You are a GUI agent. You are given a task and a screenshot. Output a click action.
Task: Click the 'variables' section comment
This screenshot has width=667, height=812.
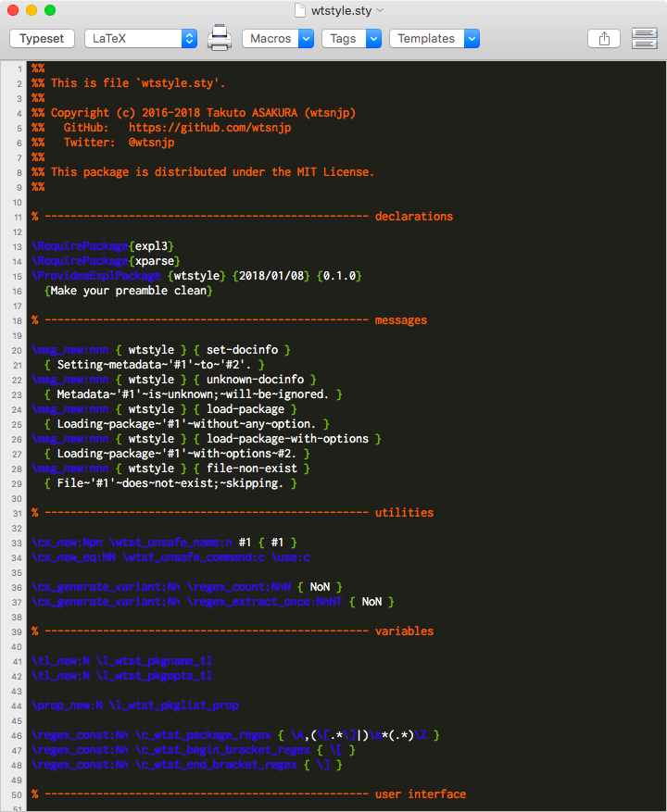point(404,631)
